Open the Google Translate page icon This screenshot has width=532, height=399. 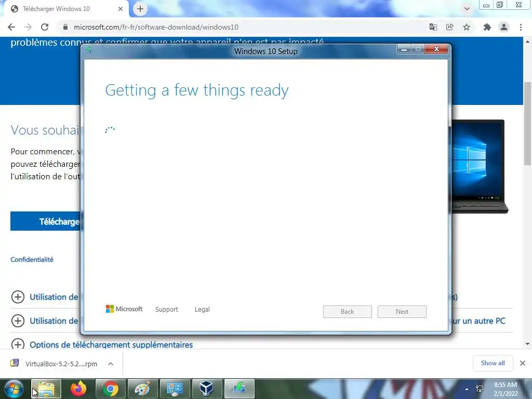click(x=433, y=27)
